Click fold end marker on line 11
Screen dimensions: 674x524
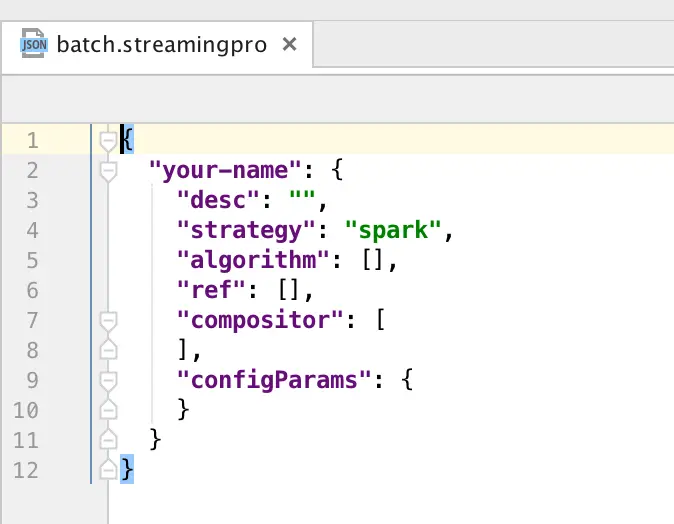click(x=108, y=440)
